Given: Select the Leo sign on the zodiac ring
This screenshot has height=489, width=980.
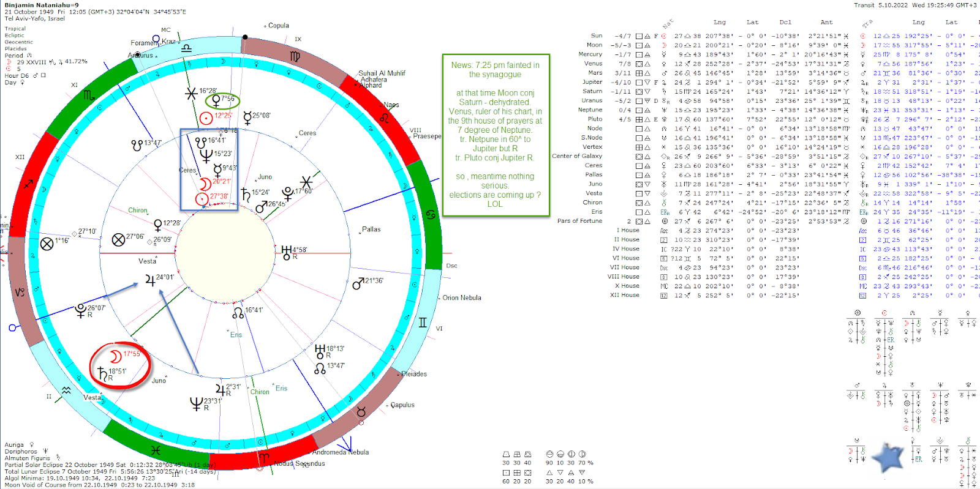Looking at the screenshot, I should point(384,118).
